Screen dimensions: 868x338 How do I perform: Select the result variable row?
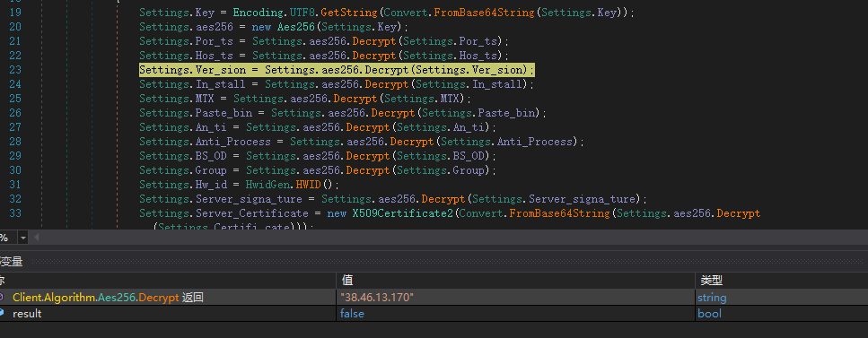pyautogui.click(x=434, y=314)
